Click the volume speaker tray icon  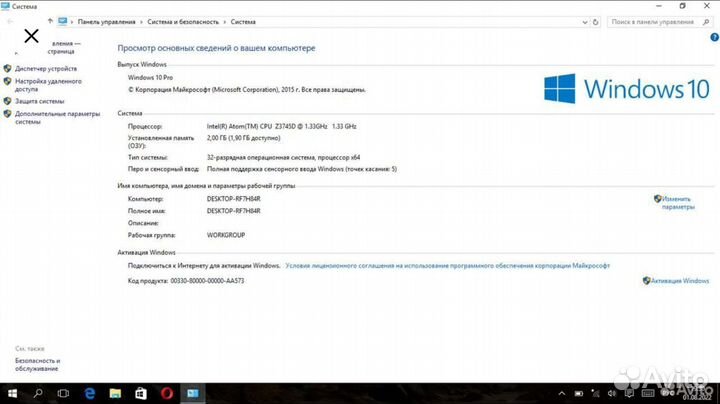click(x=612, y=393)
